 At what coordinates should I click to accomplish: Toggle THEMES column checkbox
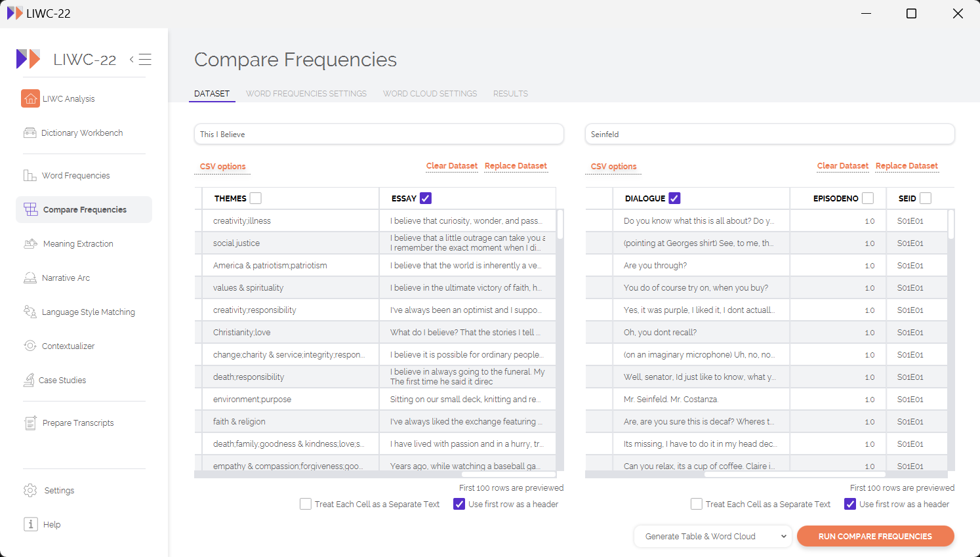[x=256, y=198]
